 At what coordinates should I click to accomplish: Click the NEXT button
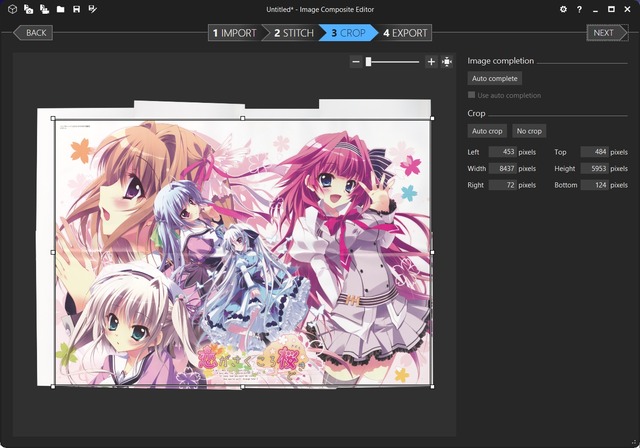(607, 33)
